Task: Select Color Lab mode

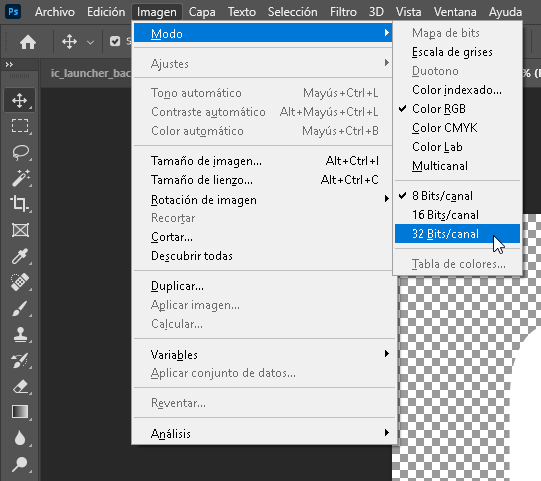Action: point(457,147)
